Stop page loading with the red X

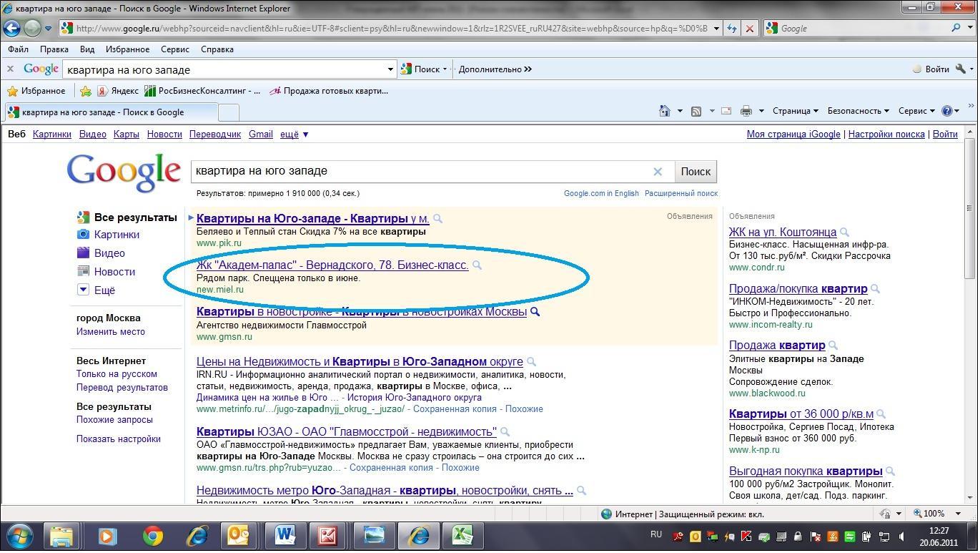coord(749,29)
